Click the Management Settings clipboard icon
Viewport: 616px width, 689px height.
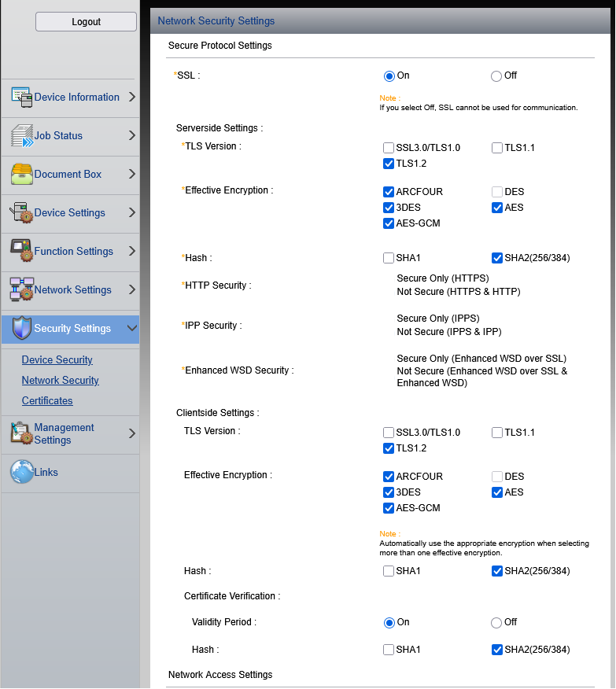coord(21,434)
